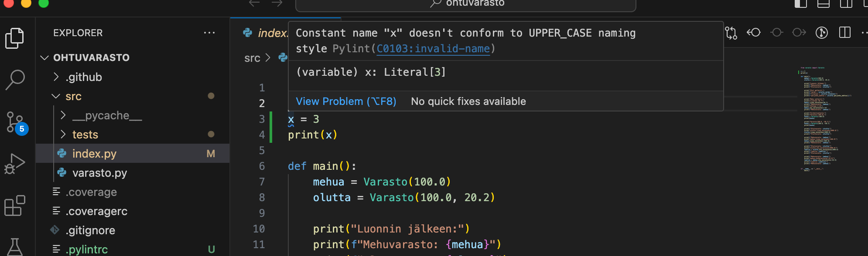Image resolution: width=868 pixels, height=256 pixels.
Task: Select varasto.py in the file tree
Action: [99, 173]
